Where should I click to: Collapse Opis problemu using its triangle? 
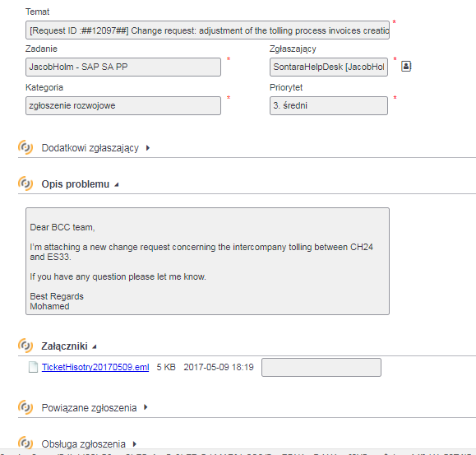pos(117,184)
